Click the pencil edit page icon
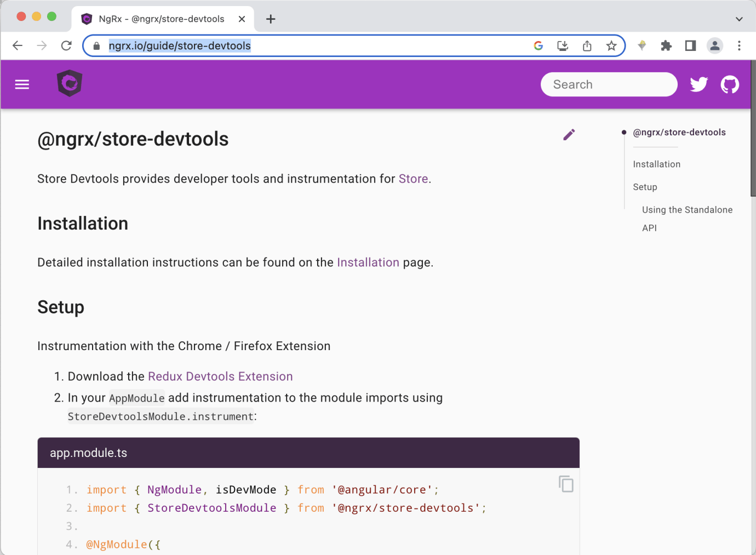This screenshot has width=756, height=555. click(569, 135)
